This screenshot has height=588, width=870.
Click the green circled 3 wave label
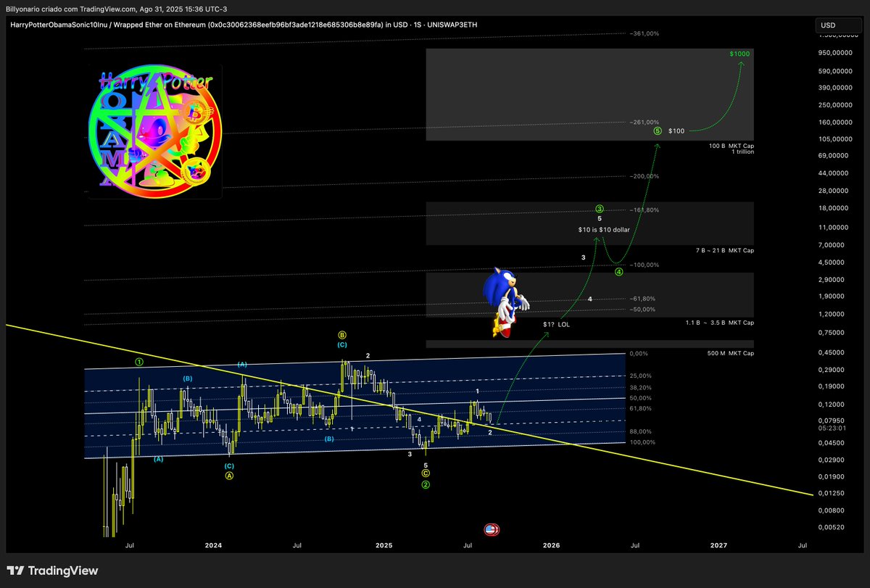600,209
